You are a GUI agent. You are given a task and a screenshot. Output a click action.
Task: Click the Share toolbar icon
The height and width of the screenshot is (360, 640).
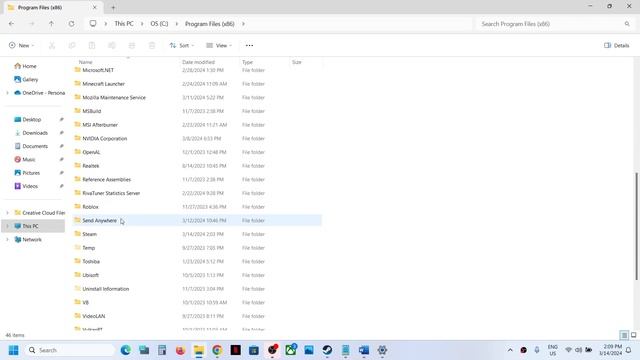pos(132,45)
